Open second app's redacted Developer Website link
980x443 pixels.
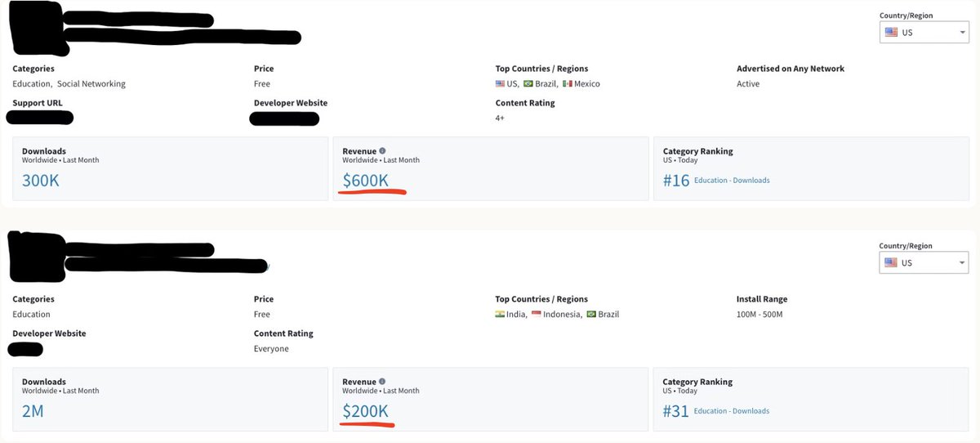pos(25,350)
